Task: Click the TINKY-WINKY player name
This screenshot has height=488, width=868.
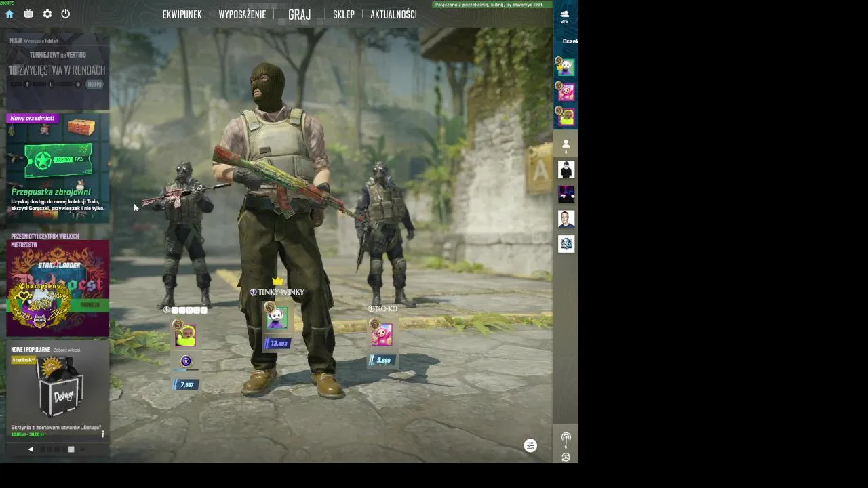Action: (x=281, y=292)
